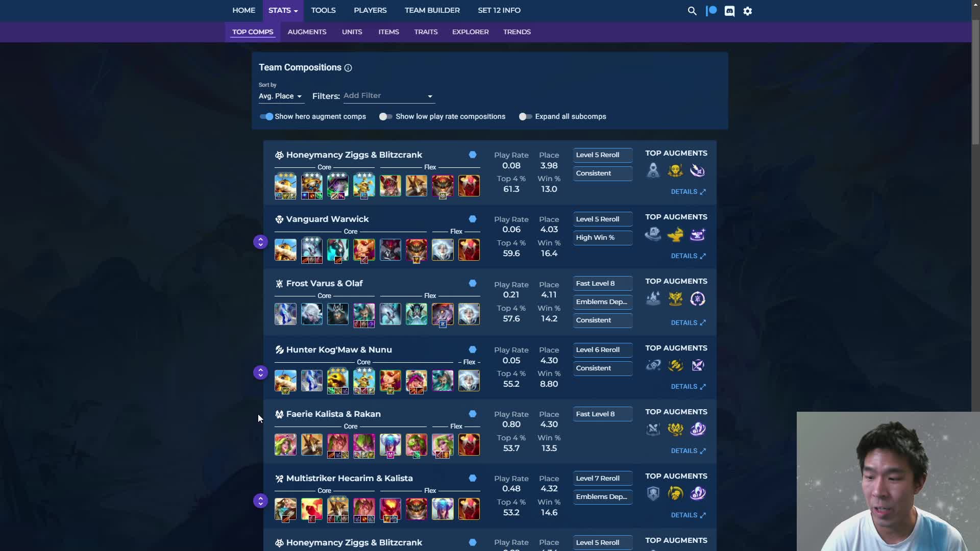
Task: Switch to the ITEMS tab
Action: pyautogui.click(x=388, y=32)
